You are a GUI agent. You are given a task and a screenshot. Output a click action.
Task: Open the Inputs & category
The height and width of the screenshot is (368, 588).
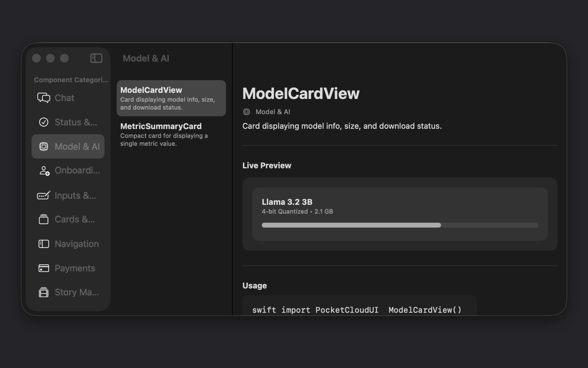coord(68,195)
